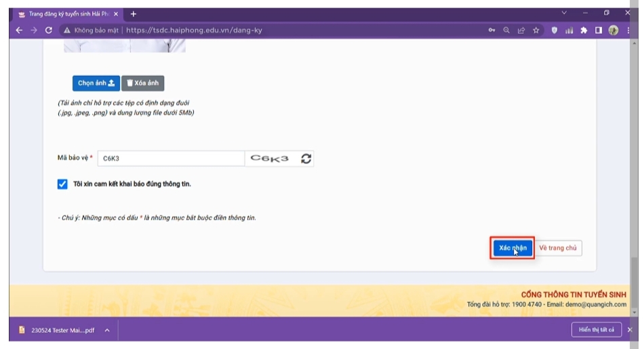Click the 'Mã bảo vệ' input field
Screen dimensions: 644x349
[171, 159]
